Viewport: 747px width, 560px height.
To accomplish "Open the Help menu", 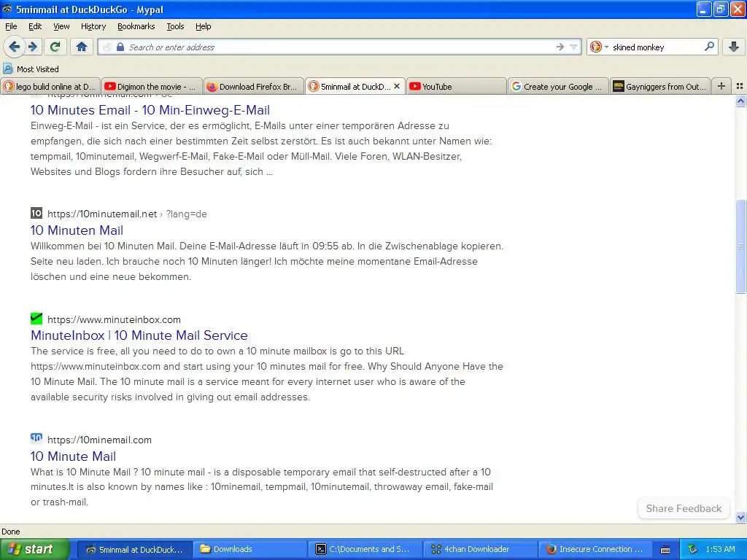I will (203, 26).
